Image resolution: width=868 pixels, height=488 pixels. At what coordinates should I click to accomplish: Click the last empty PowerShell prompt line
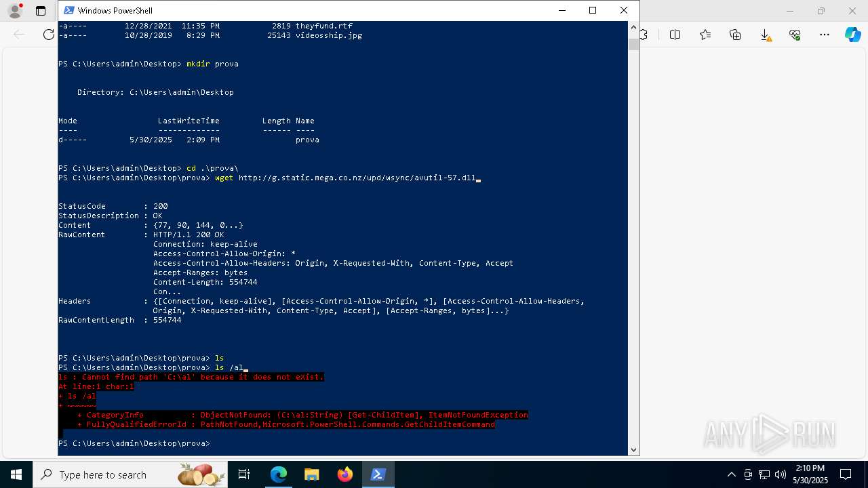[134, 443]
